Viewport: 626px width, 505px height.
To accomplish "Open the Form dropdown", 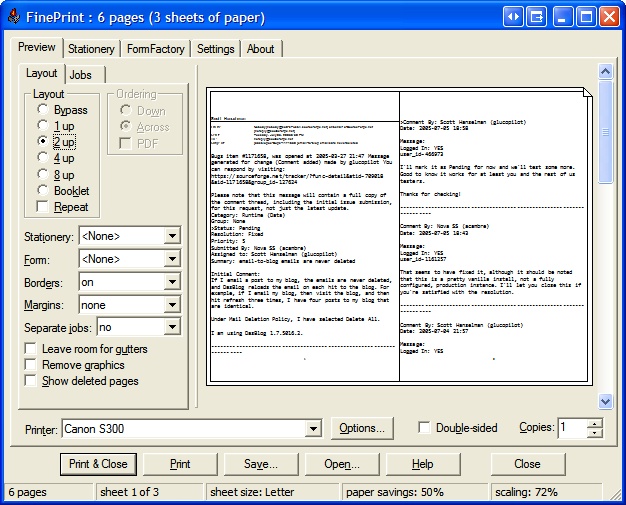I will coord(172,259).
